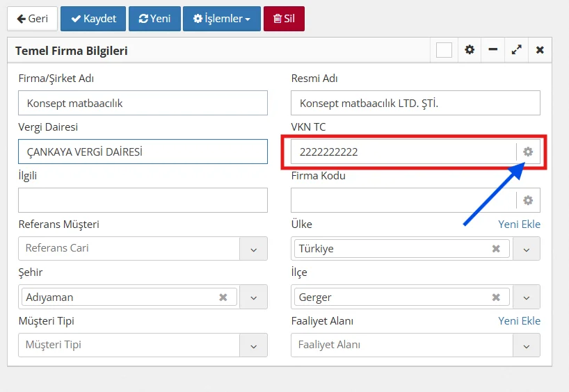569x392 pixels.
Task: Open the Referans Müşteri dropdown arrow
Action: (x=254, y=249)
